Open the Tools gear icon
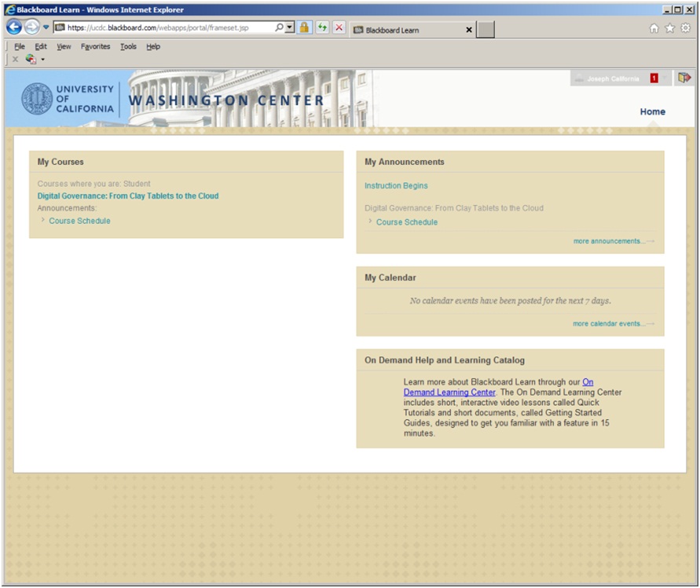The width and height of the screenshot is (700, 588). pyautogui.click(x=685, y=28)
